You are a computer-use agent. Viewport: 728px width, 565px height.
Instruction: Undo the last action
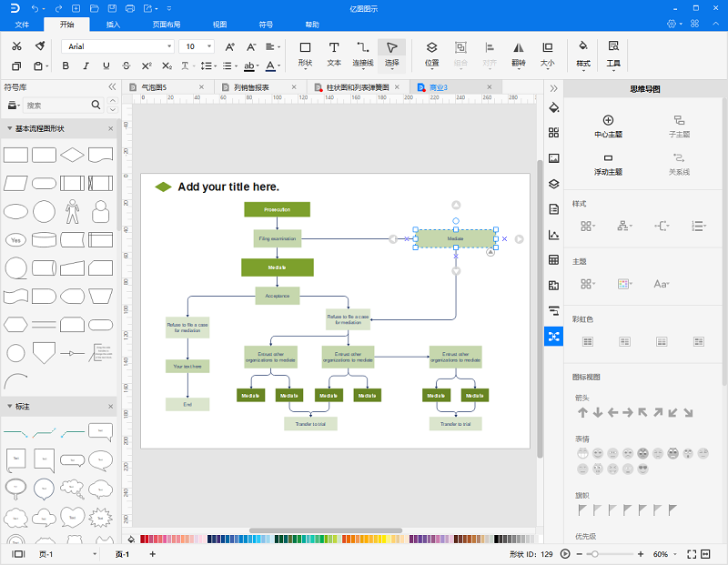pyautogui.click(x=35, y=9)
